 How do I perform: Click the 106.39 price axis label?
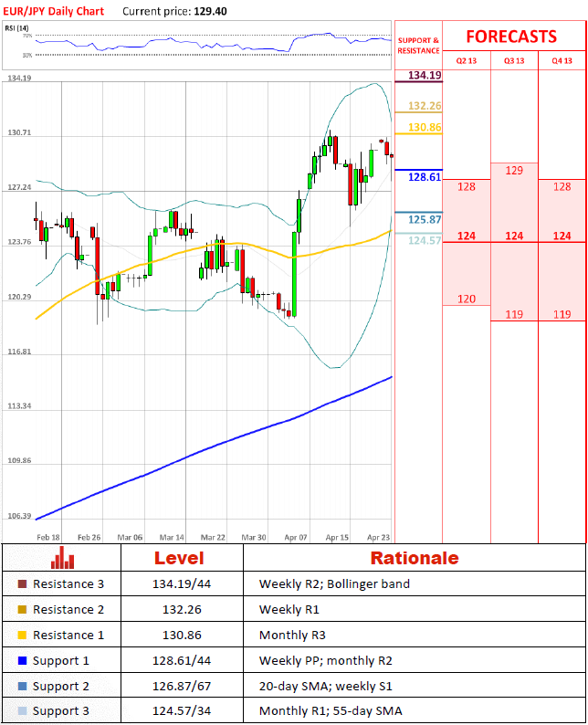point(19,516)
